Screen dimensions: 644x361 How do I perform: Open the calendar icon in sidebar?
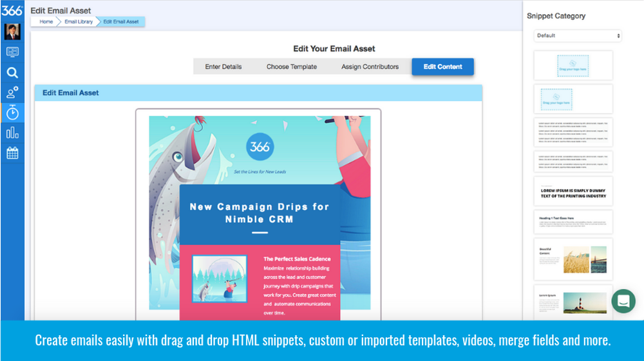click(x=12, y=153)
